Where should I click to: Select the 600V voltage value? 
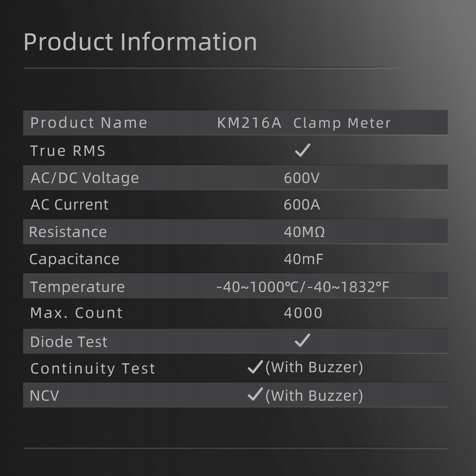point(302,178)
